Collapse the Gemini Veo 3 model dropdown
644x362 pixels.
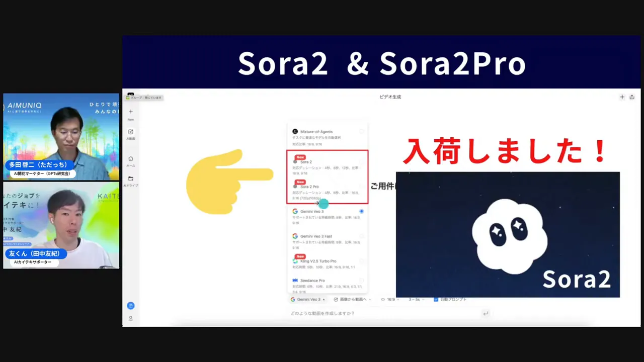[308, 300]
